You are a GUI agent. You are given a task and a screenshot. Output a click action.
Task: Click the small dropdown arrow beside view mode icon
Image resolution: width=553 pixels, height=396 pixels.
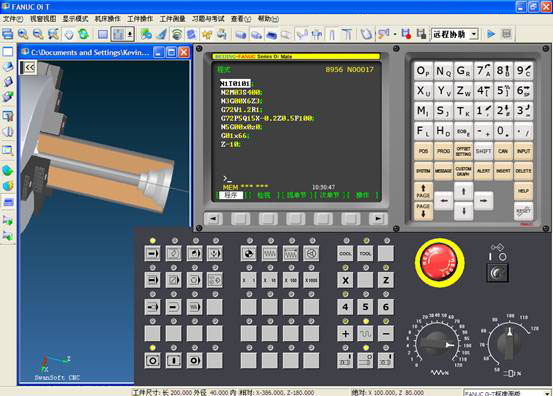pos(130,34)
